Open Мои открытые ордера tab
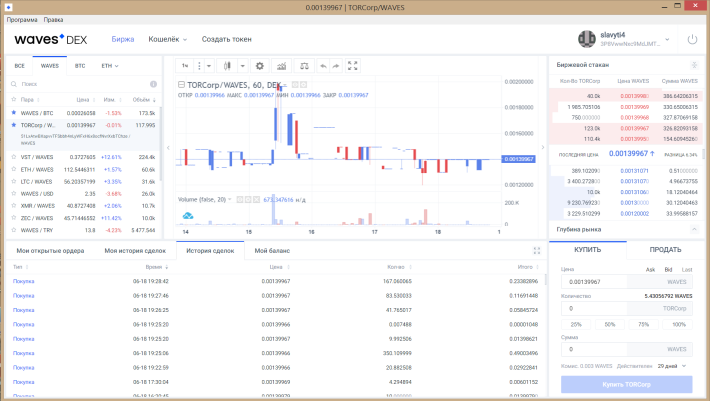Viewport: 710px width, 401px height. click(x=50, y=250)
